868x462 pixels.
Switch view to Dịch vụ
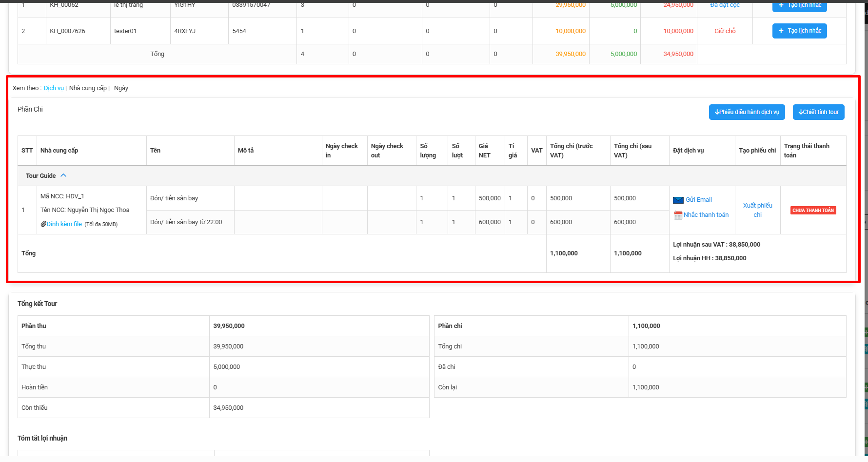coord(54,88)
